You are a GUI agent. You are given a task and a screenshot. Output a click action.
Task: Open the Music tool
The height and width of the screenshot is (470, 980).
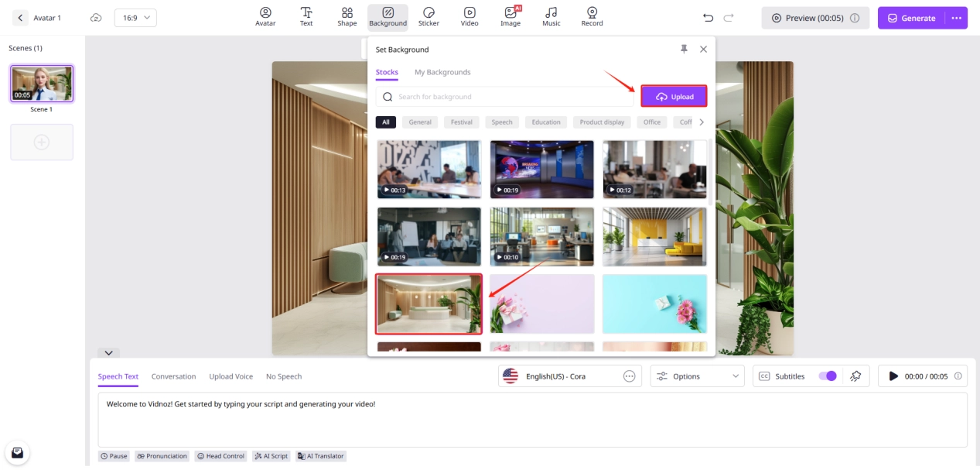click(x=551, y=17)
